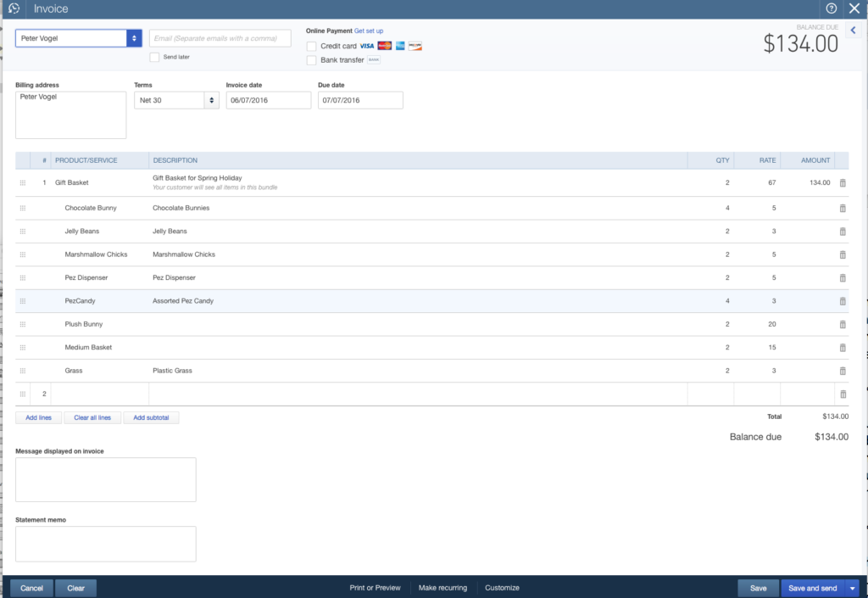
Task: Click the Save button
Action: [759, 588]
